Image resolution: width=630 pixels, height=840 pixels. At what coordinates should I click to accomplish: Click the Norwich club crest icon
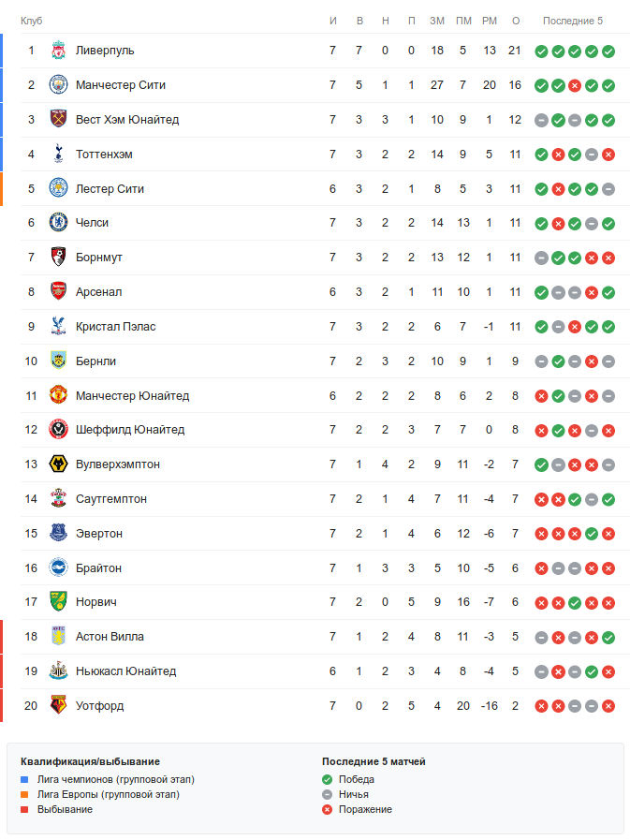(58, 602)
